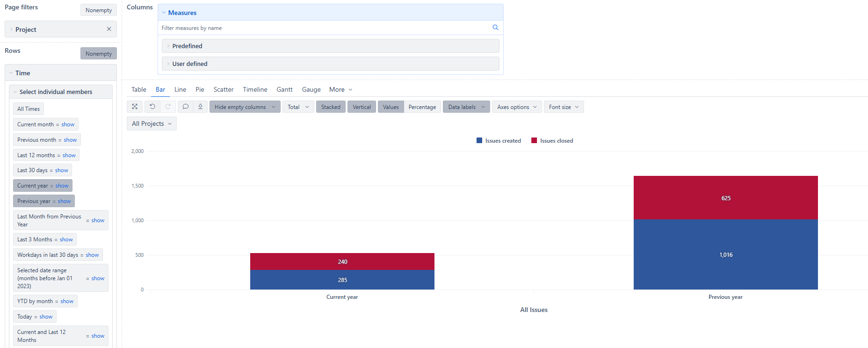Collapse the Time dimension in Rows
This screenshot has height=348, width=868.
click(60, 73)
